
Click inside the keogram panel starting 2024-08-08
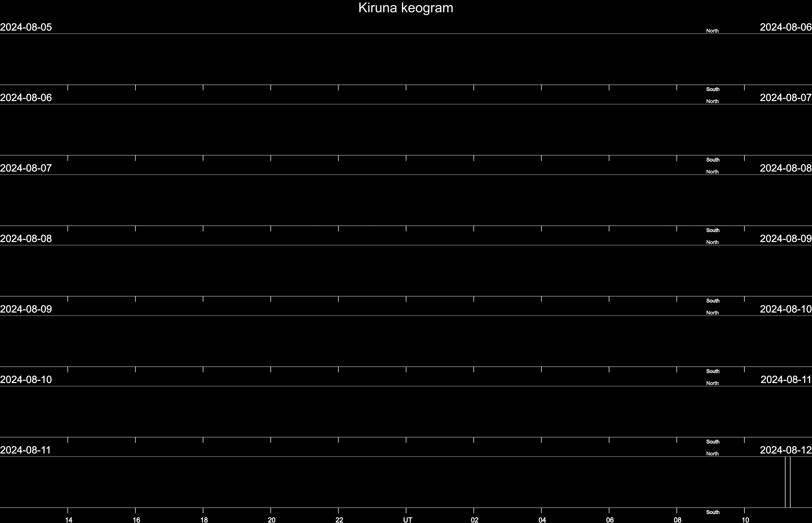[406, 271]
